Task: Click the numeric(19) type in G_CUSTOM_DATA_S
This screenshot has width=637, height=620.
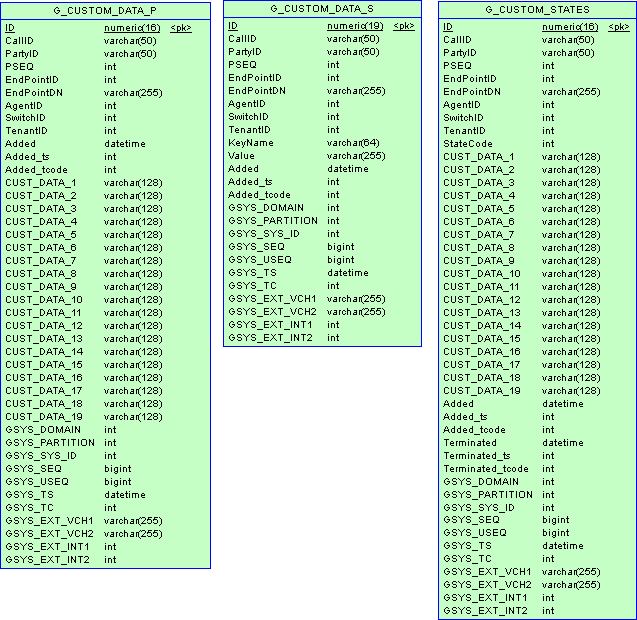Action: point(355,26)
